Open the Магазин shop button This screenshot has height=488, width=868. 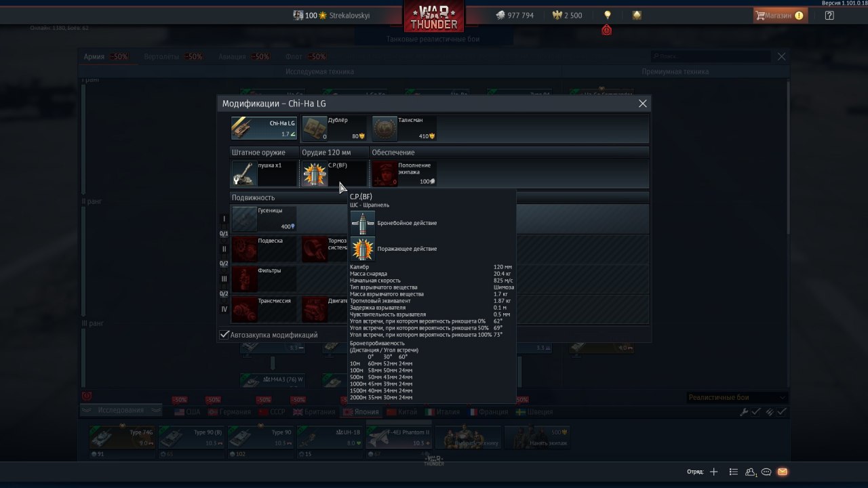click(x=780, y=15)
